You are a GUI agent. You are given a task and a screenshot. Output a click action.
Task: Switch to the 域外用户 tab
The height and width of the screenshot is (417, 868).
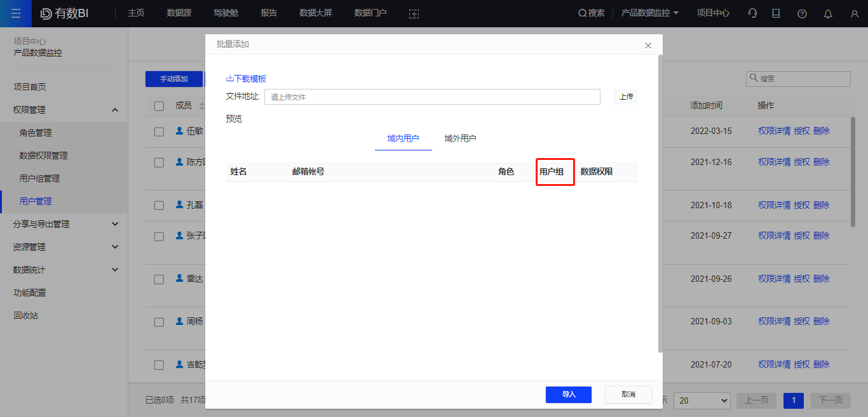(x=459, y=138)
